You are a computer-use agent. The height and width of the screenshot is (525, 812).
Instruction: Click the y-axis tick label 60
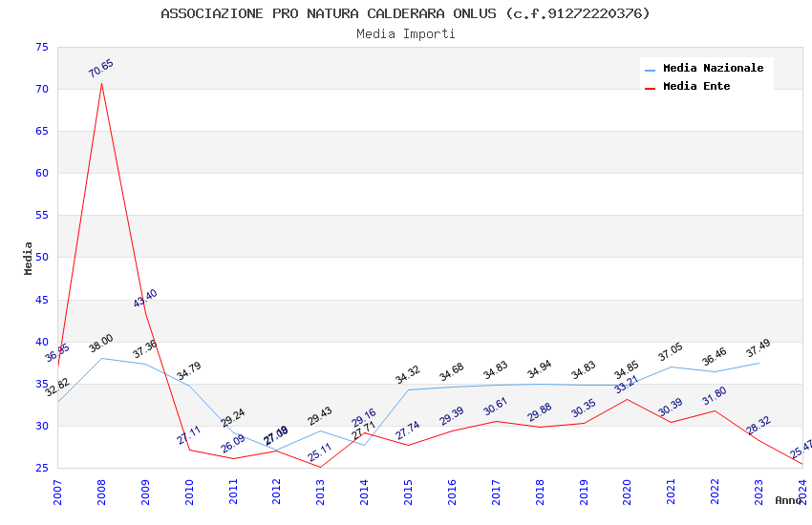[42, 173]
